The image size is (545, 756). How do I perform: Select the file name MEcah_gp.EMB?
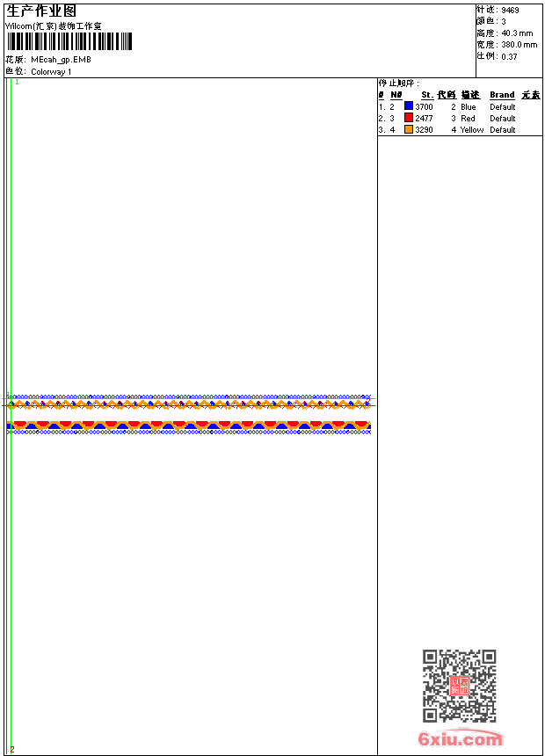point(61,60)
